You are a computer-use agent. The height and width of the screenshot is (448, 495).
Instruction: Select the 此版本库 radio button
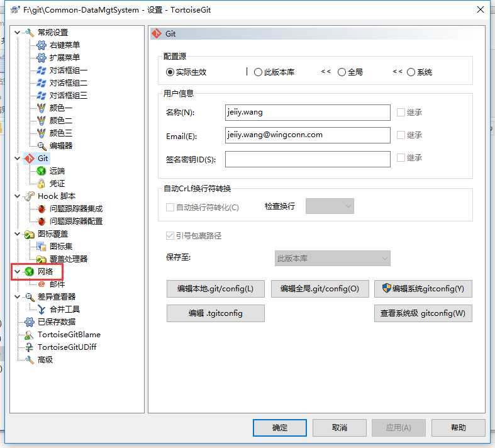[258, 72]
